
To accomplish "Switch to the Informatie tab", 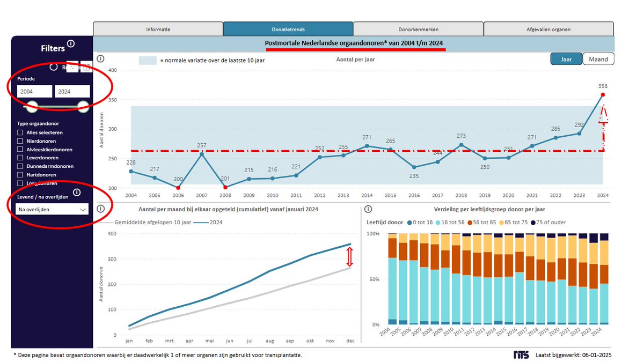I will coord(158,29).
